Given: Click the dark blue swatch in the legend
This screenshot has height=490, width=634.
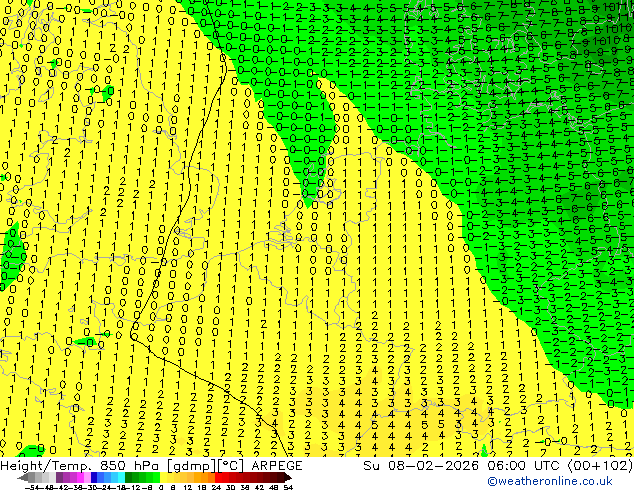Looking at the screenshot, I should [x=94, y=478].
